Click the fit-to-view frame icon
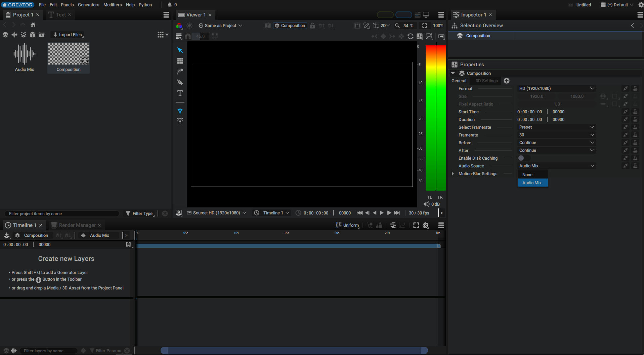This screenshot has width=644, height=355. [x=425, y=26]
